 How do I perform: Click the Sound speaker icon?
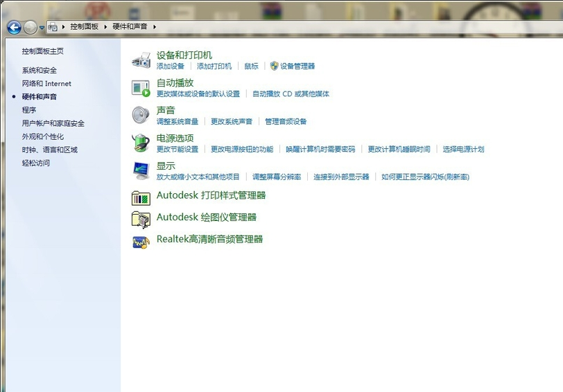click(140, 115)
